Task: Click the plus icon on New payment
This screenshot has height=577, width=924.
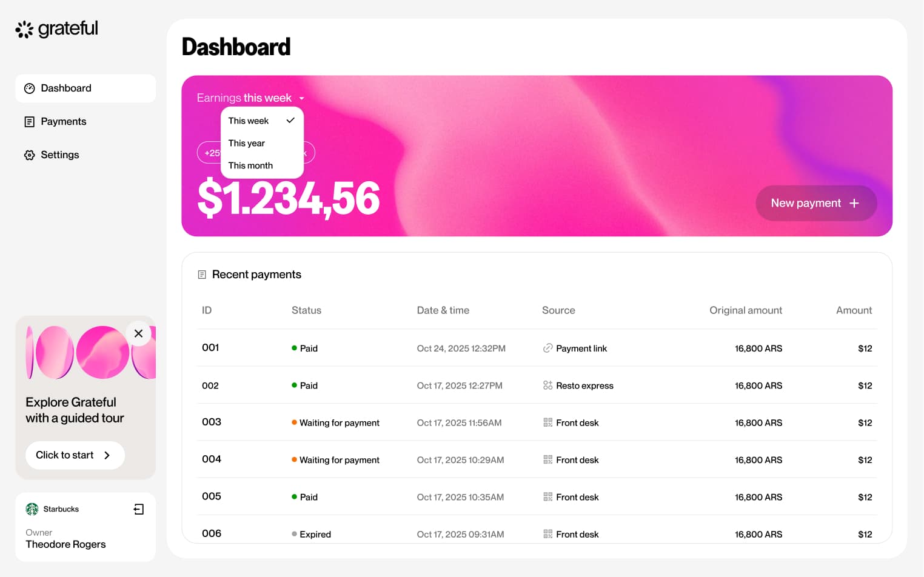Action: click(x=854, y=203)
